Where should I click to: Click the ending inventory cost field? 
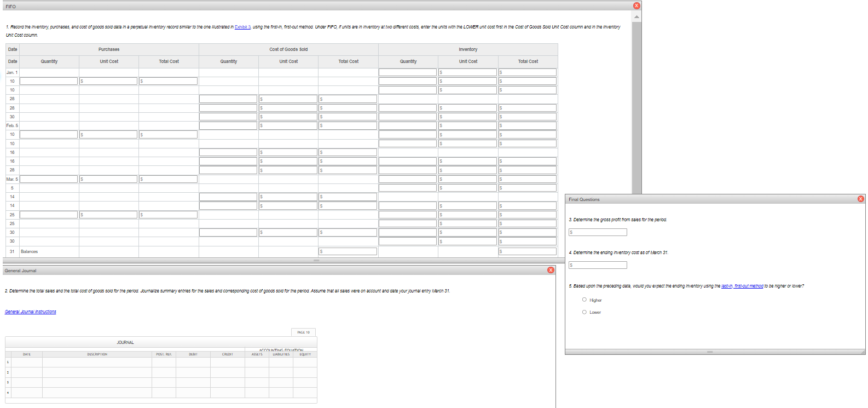coord(598,265)
